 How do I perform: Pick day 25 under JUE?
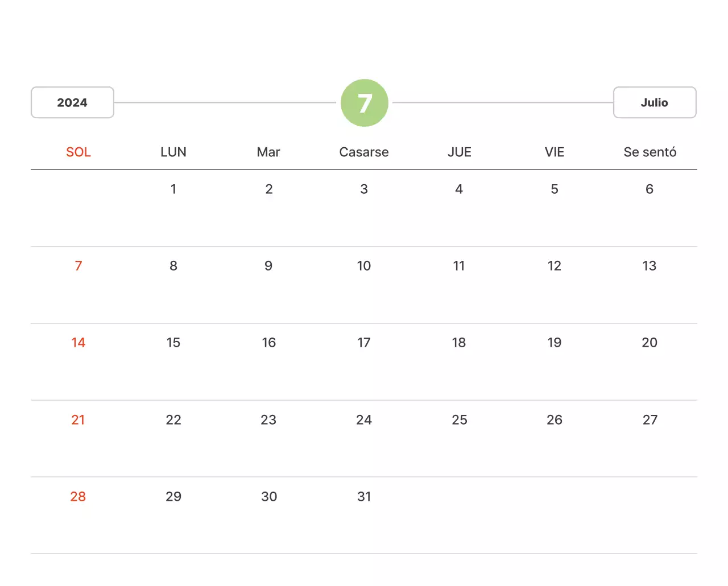(460, 419)
